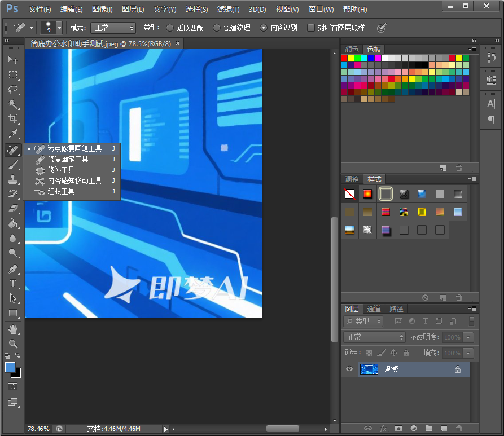Pick the red swatch in the 色板 panel
Screen dimensions: 504x436
point(343,58)
